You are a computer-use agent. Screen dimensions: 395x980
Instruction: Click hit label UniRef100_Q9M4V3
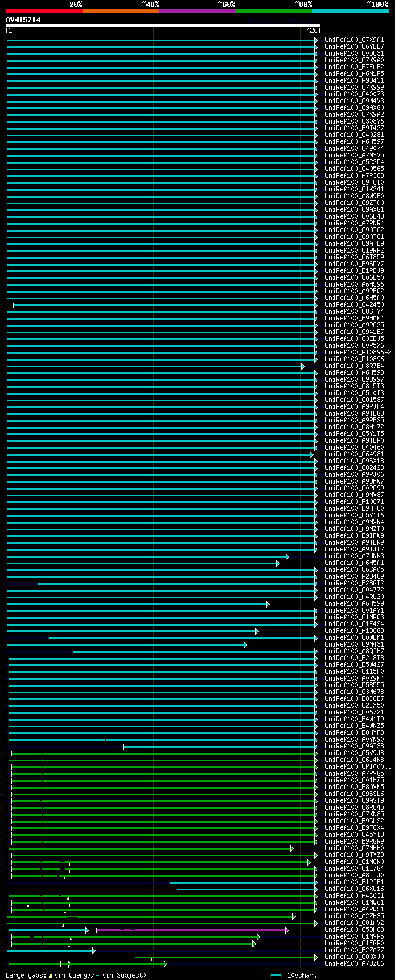pos(354,101)
